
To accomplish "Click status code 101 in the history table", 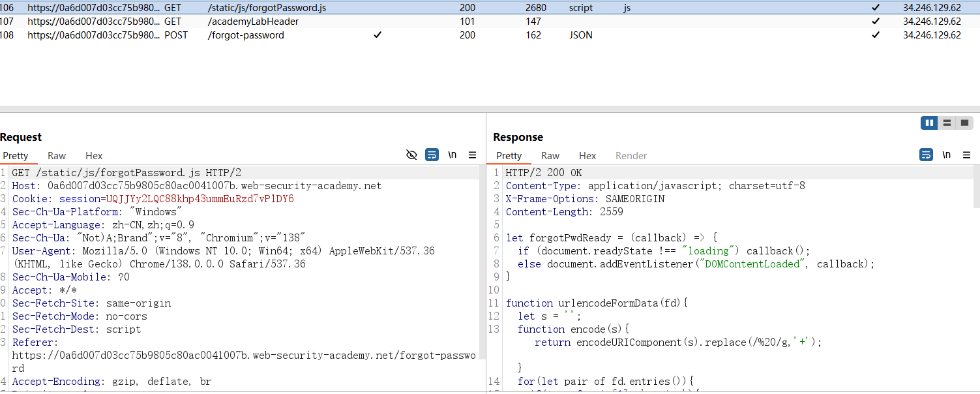I will coord(468,22).
